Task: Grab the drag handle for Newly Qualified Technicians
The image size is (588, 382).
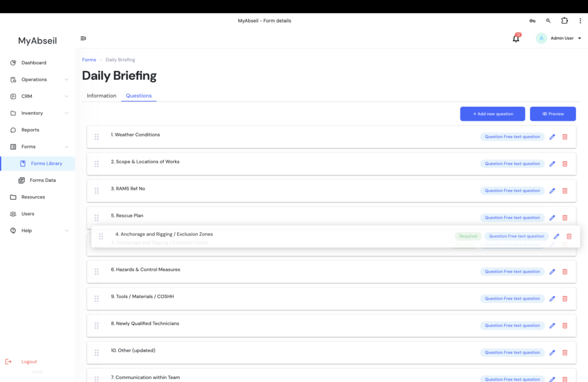Action: coord(96,326)
